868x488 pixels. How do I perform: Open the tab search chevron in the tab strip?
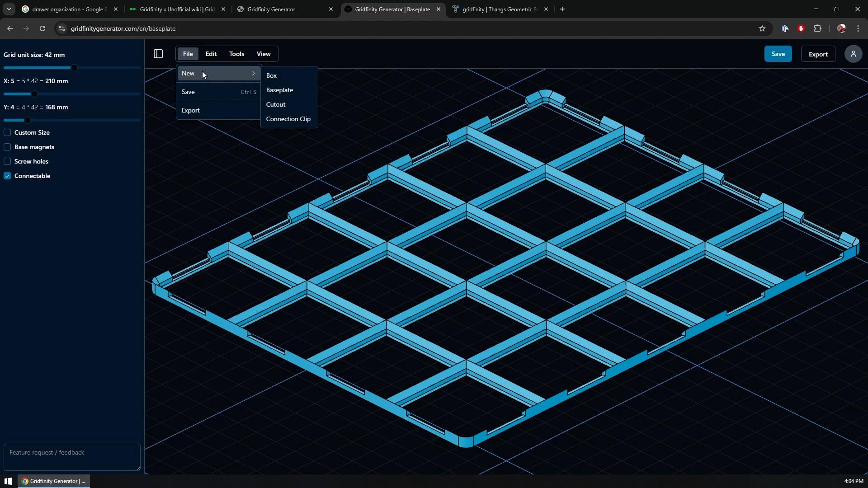tap(9, 9)
